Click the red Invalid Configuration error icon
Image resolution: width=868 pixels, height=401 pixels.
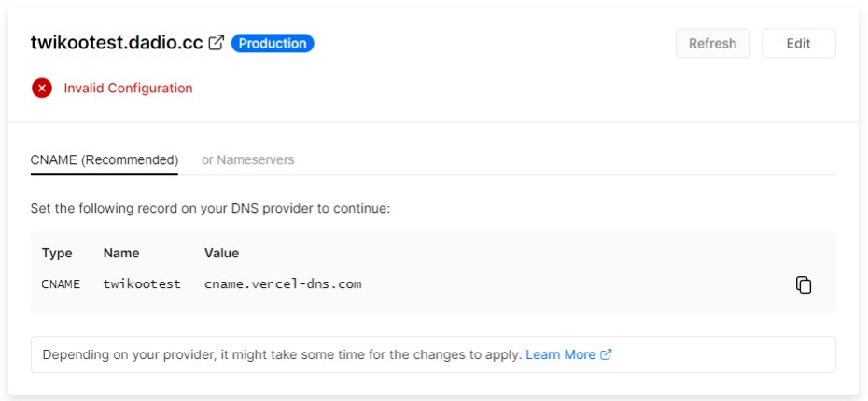42,89
